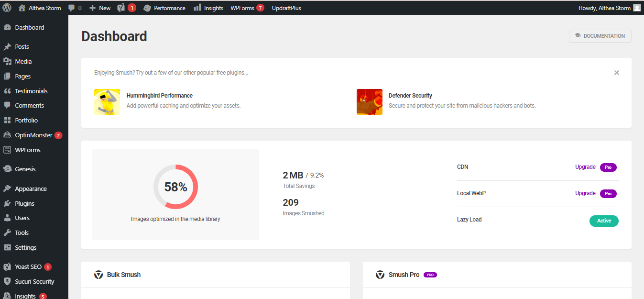Click Upgrade link for Local WebP
This screenshot has height=299, width=644.
click(x=585, y=193)
